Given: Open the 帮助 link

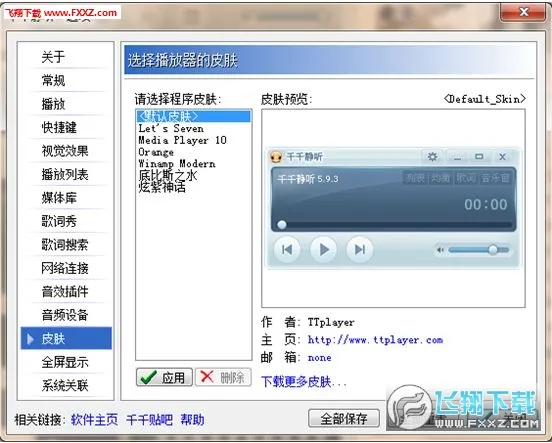Looking at the screenshot, I should [192, 420].
